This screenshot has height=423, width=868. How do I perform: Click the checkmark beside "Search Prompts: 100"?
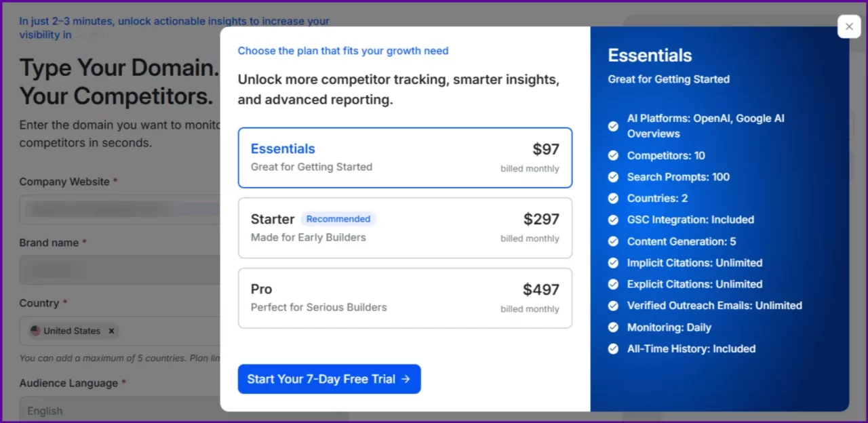click(612, 177)
